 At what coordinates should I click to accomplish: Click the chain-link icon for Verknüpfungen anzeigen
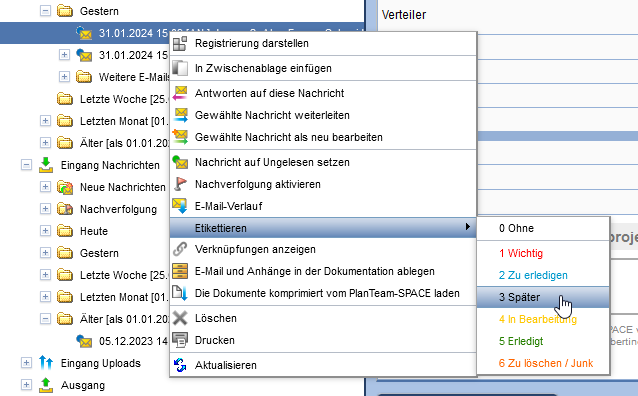pyautogui.click(x=180, y=249)
